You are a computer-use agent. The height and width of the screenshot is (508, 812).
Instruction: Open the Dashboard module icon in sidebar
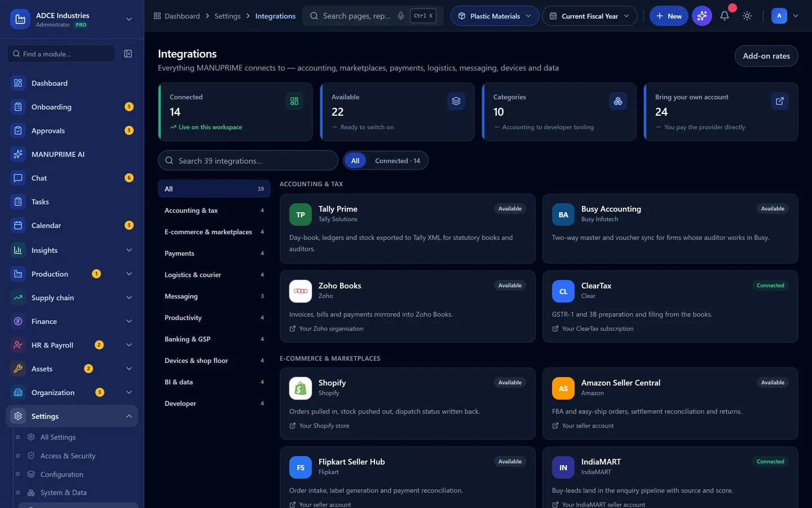coord(18,83)
